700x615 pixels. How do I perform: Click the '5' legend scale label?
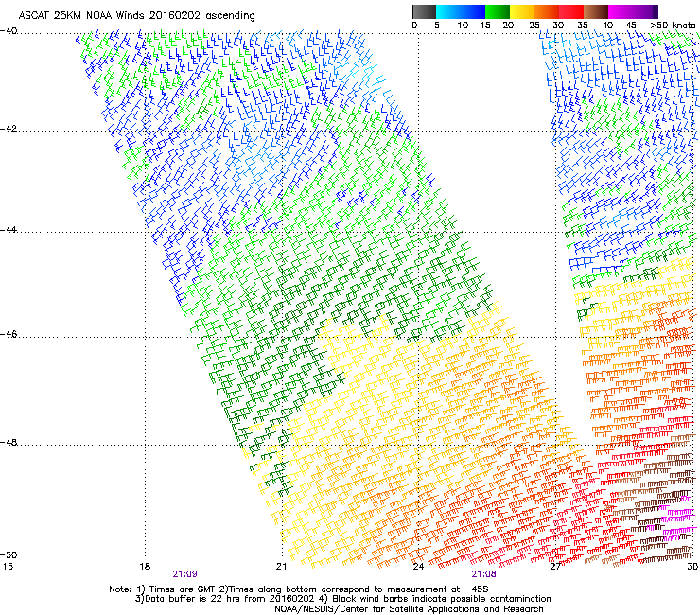437,26
